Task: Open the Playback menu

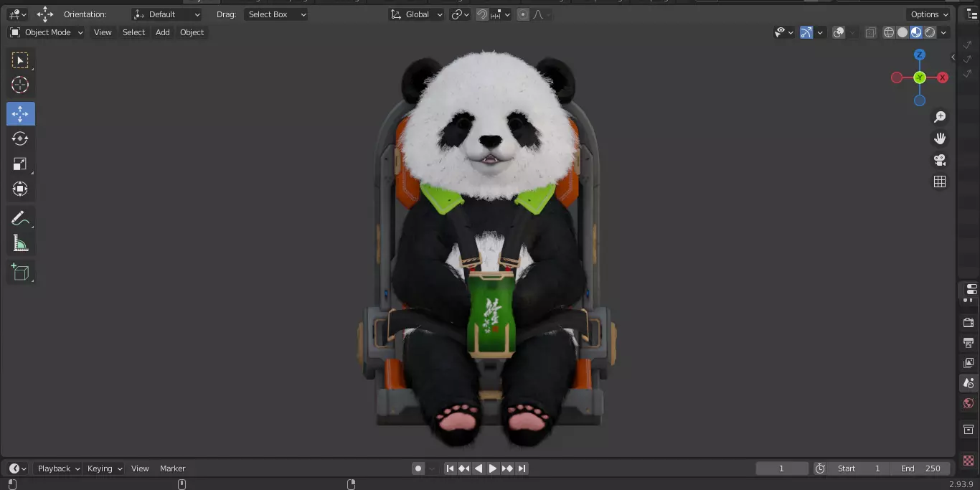Action: (58, 468)
